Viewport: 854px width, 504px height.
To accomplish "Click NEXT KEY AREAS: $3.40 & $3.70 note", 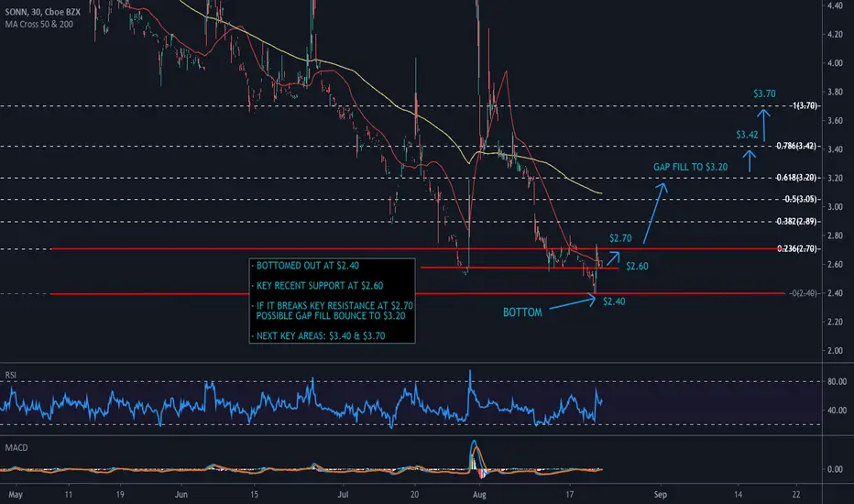I will 321,336.
